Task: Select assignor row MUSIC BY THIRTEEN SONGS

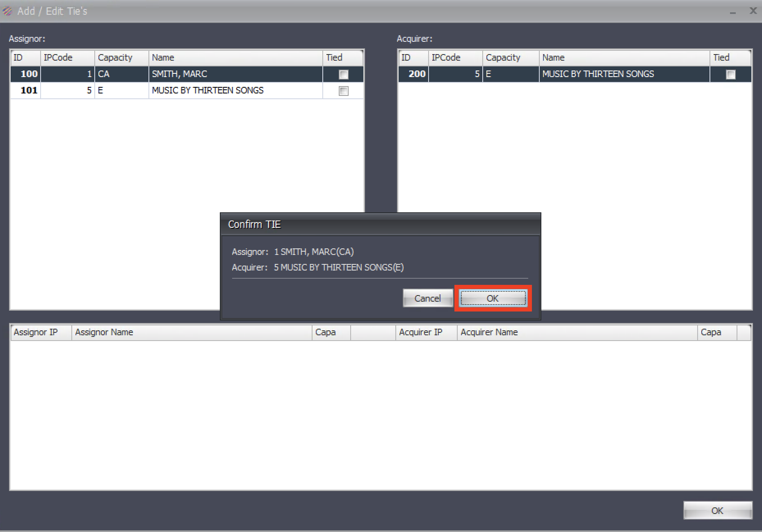Action: pyautogui.click(x=208, y=91)
